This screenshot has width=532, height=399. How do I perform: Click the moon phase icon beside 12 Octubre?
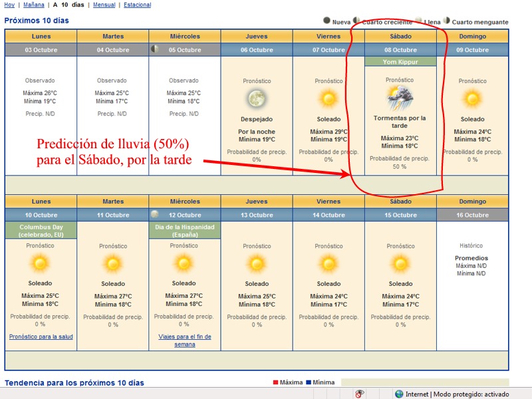click(x=155, y=214)
